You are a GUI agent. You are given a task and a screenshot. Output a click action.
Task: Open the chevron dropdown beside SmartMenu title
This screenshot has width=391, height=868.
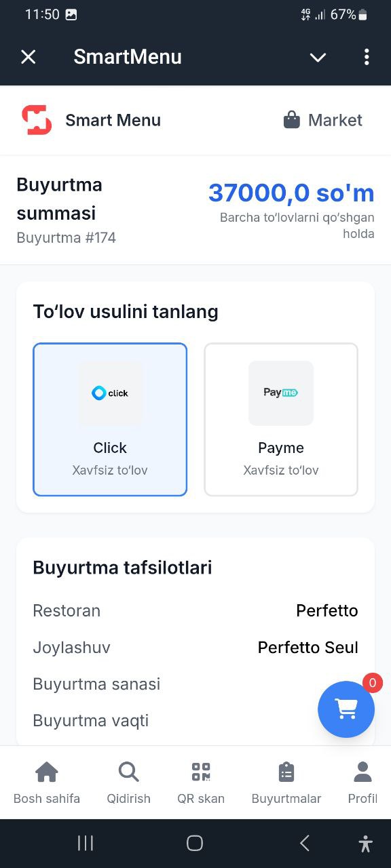pos(318,57)
